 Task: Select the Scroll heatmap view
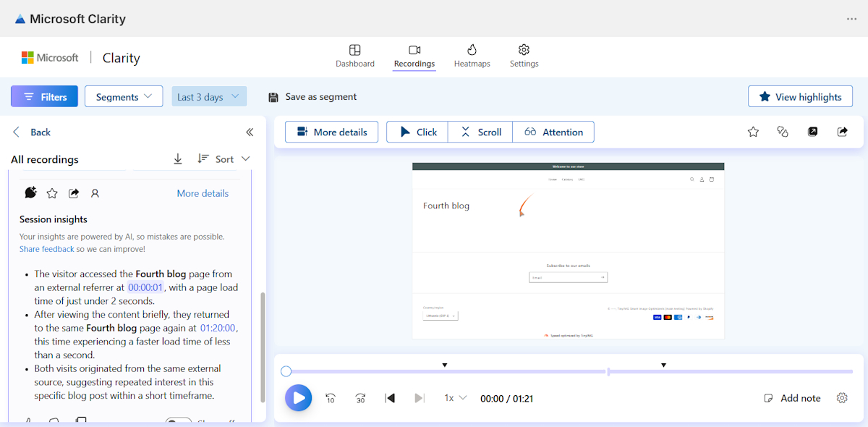[480, 132]
